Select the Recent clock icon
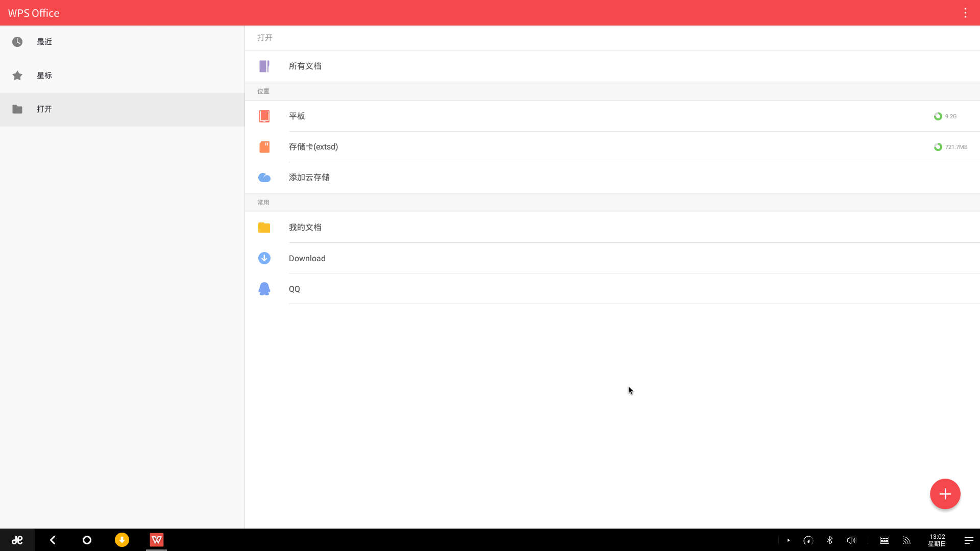 [17, 42]
